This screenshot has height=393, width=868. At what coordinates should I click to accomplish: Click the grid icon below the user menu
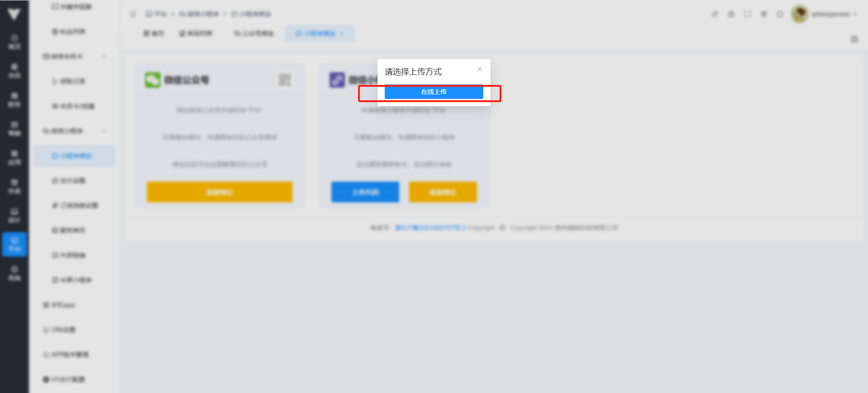click(854, 39)
